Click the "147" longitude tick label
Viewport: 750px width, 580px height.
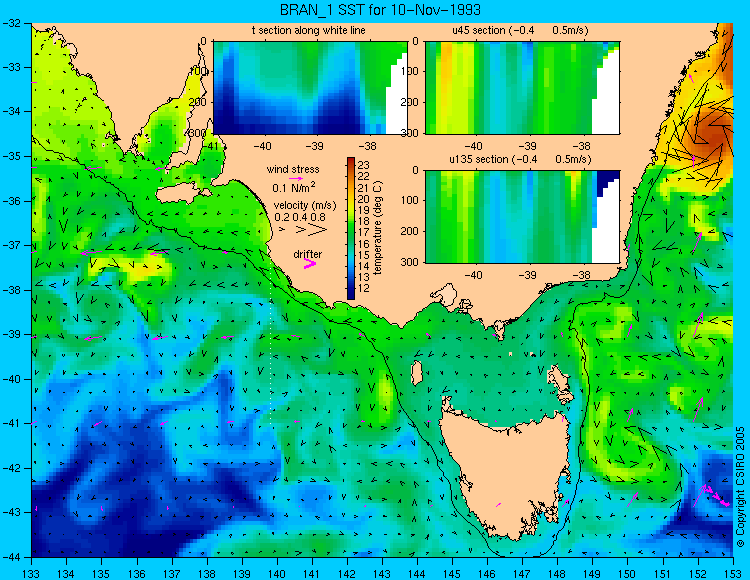[522, 573]
